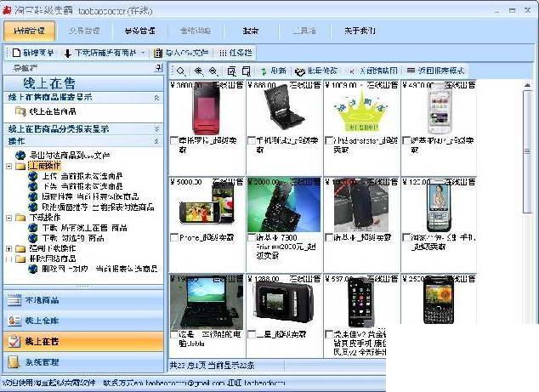This screenshot has width=539, height=392.
Task: Collapse the 下载操作 tree folder
Action: click(x=9, y=218)
